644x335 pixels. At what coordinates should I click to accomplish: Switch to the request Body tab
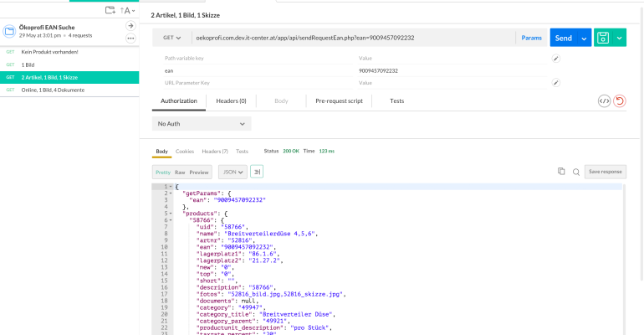click(281, 101)
